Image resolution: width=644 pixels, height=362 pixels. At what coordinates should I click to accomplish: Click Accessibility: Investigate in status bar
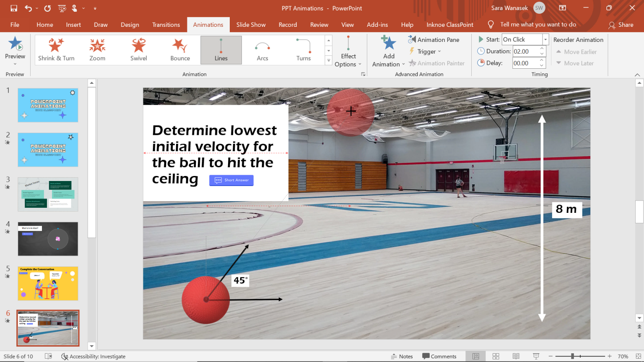pyautogui.click(x=93, y=356)
